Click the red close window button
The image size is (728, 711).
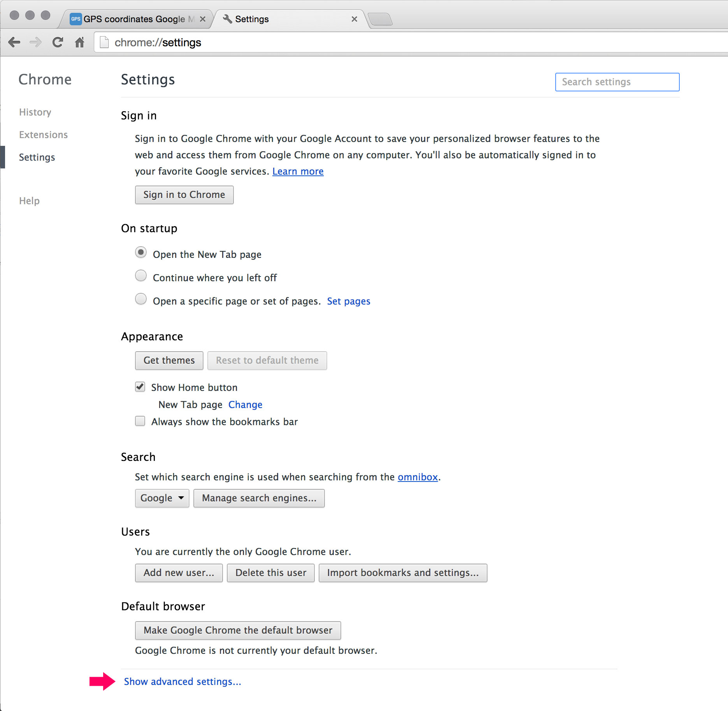14,15
